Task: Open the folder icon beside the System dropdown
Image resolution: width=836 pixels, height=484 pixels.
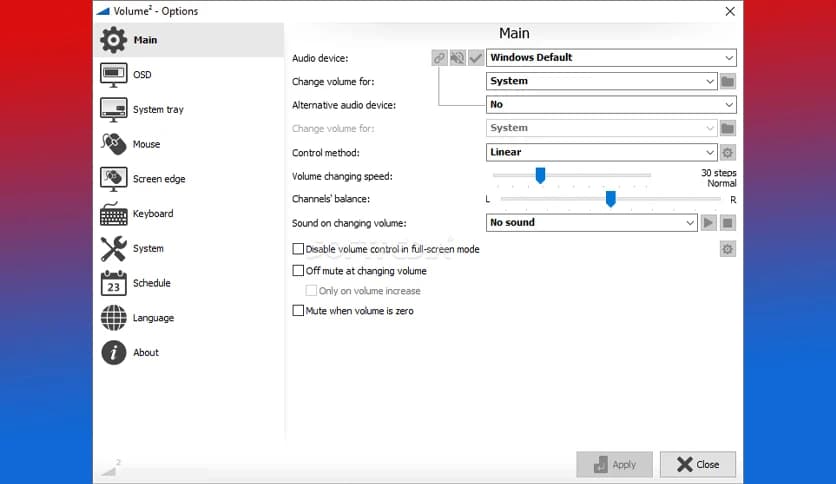Action: click(x=727, y=81)
